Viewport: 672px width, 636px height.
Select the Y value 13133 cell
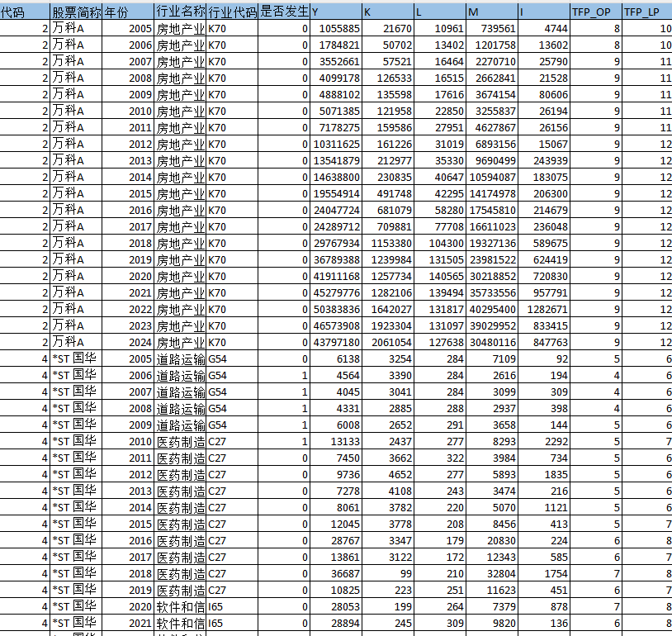(x=336, y=441)
